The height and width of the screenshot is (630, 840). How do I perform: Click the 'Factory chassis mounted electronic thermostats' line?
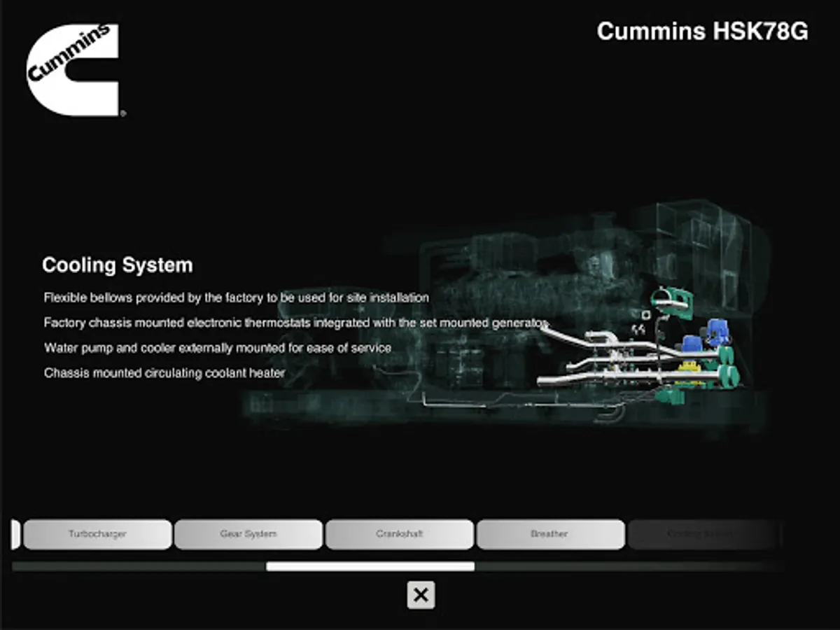295,323
